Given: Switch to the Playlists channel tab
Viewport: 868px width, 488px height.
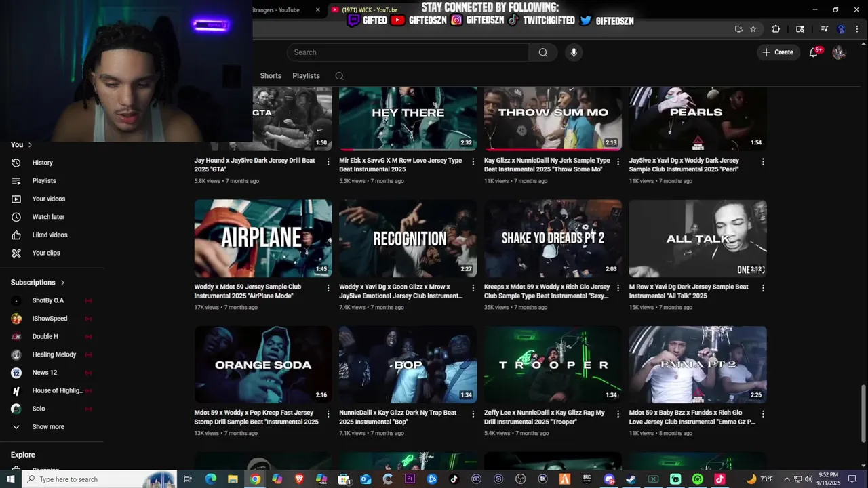Looking at the screenshot, I should pyautogui.click(x=306, y=76).
